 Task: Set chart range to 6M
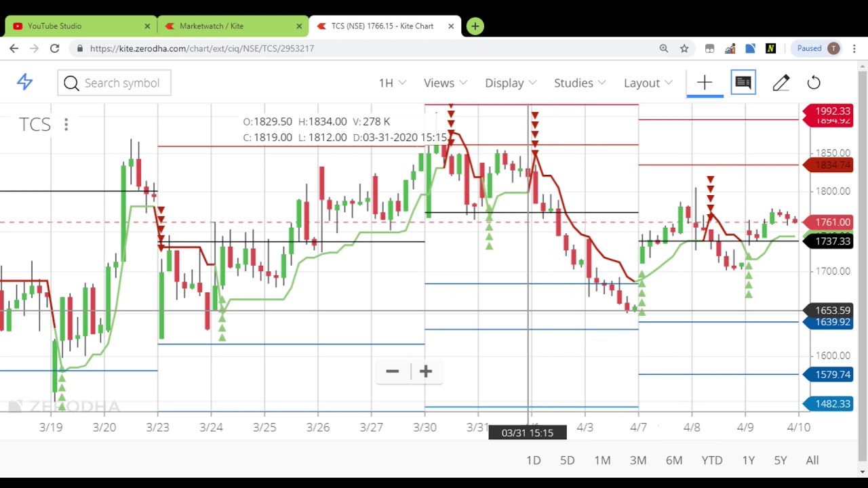674,460
